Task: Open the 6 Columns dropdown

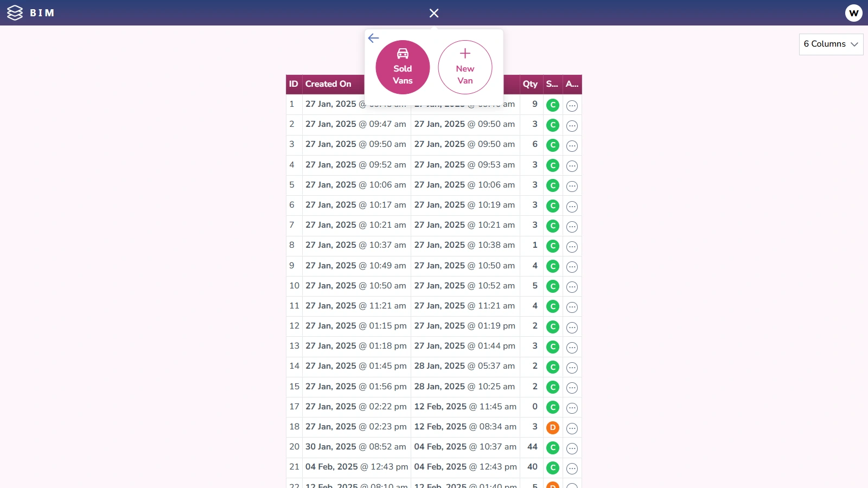Action: (x=831, y=44)
